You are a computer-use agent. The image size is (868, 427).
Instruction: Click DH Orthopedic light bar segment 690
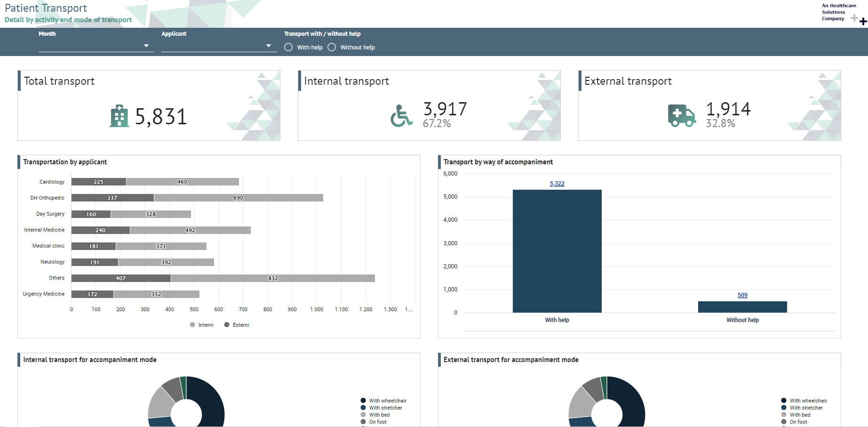pos(239,198)
